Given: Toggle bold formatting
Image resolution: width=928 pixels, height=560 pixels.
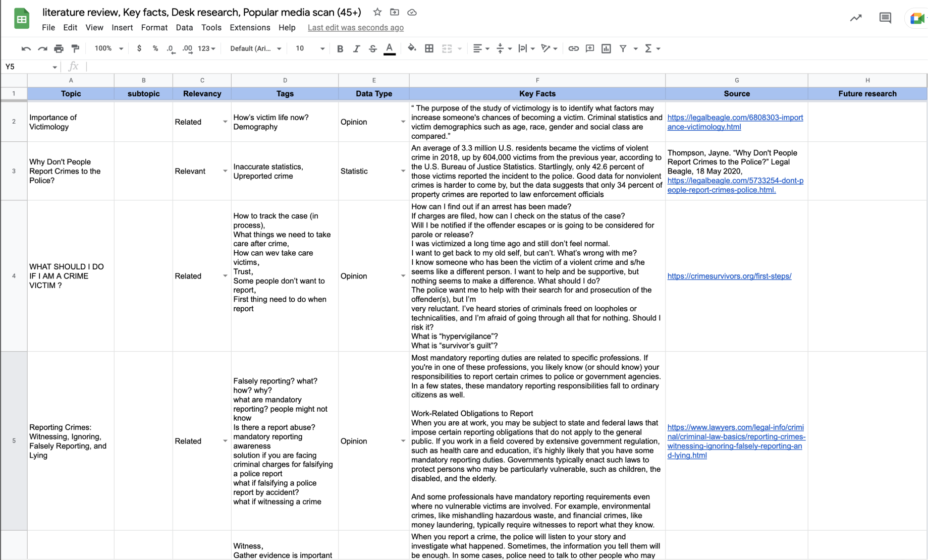Looking at the screenshot, I should pyautogui.click(x=340, y=48).
